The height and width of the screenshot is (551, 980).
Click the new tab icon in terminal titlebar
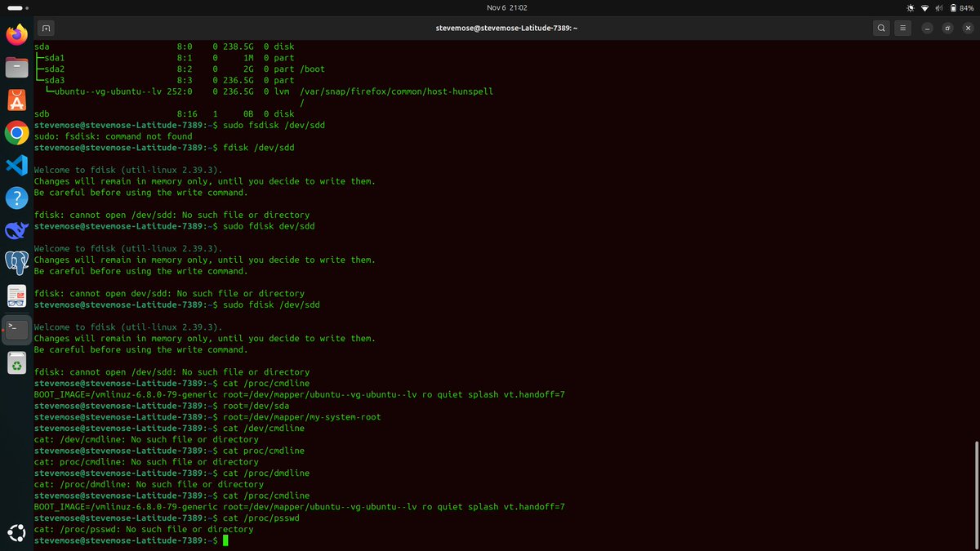(47, 27)
